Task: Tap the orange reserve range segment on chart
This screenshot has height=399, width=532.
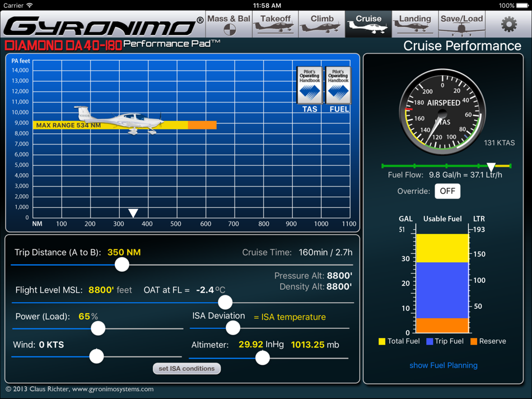Action: (202, 125)
